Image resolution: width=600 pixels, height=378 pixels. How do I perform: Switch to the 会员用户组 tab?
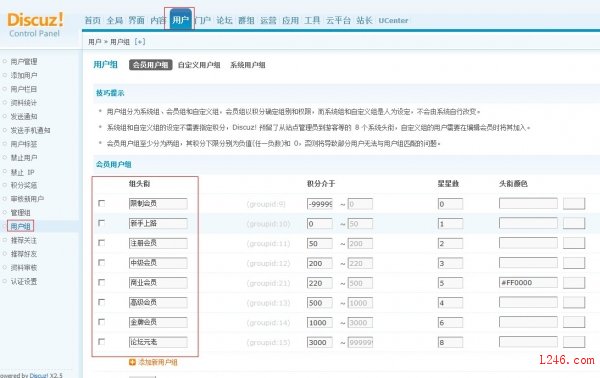point(150,65)
